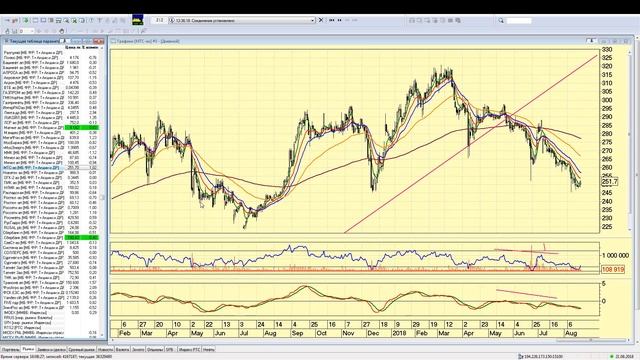Open the Нефть tab
The width and height of the screenshot is (640, 360).
pyautogui.click(x=209, y=349)
